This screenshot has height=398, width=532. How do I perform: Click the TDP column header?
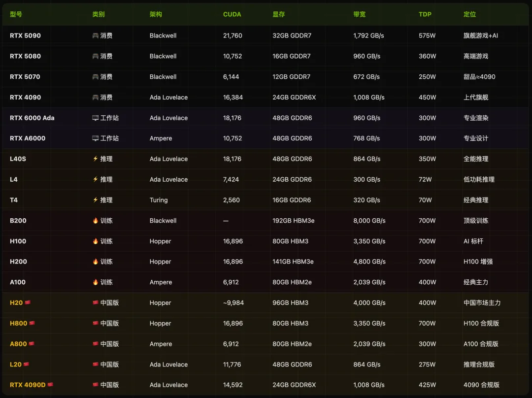425,14
